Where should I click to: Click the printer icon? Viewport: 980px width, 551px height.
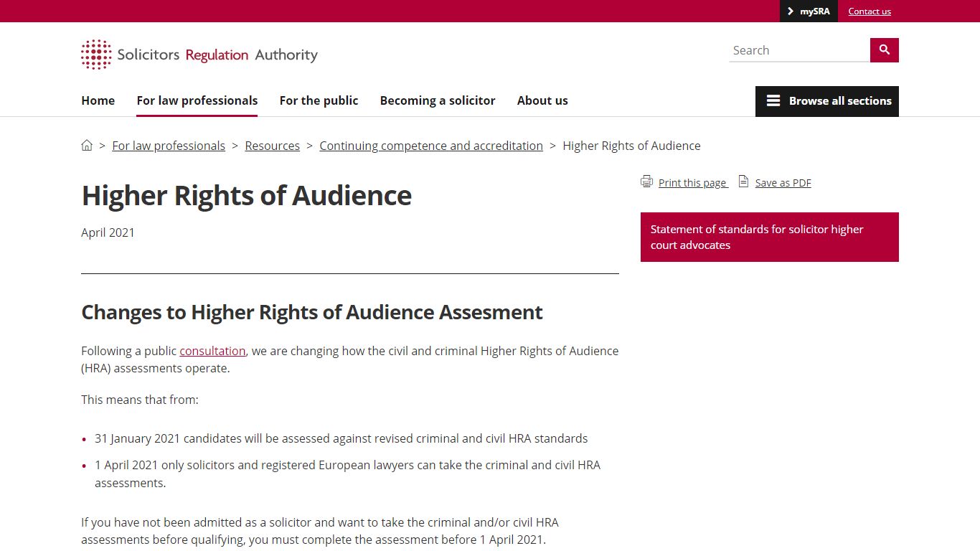(x=646, y=182)
